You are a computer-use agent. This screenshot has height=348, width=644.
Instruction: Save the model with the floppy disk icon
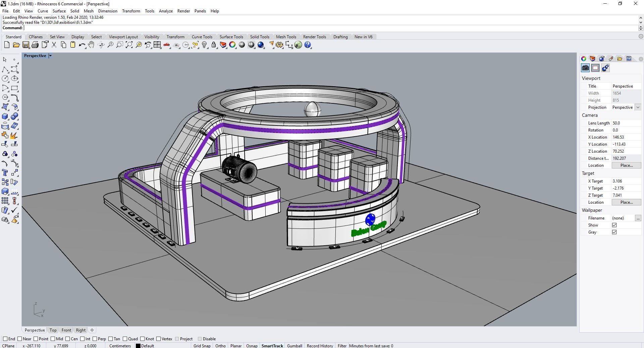coord(25,45)
